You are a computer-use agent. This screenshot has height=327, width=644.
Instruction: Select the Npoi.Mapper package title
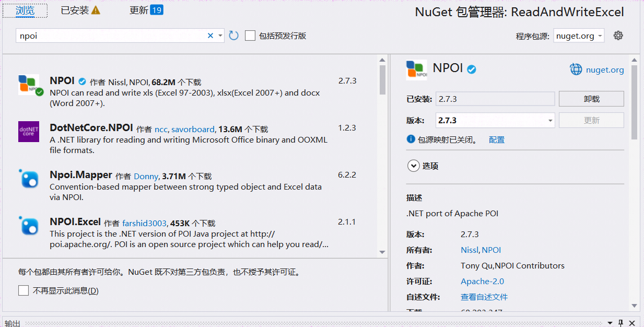point(81,175)
